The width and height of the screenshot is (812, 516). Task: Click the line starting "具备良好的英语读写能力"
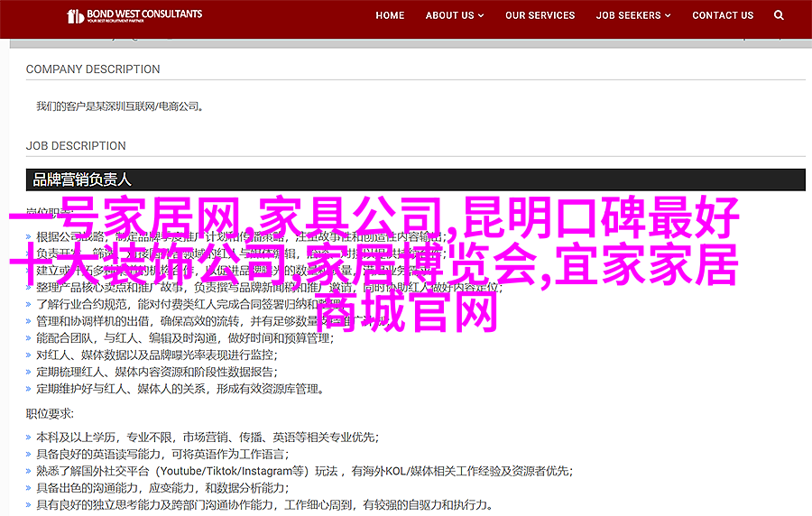(x=162, y=455)
